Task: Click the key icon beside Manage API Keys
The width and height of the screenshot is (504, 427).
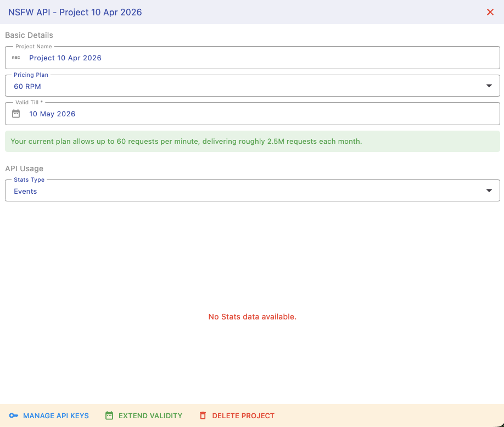Action: tap(14, 415)
